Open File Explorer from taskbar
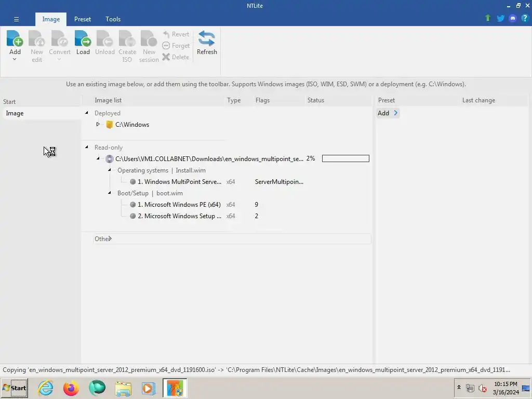The width and height of the screenshot is (532, 399). 123,388
